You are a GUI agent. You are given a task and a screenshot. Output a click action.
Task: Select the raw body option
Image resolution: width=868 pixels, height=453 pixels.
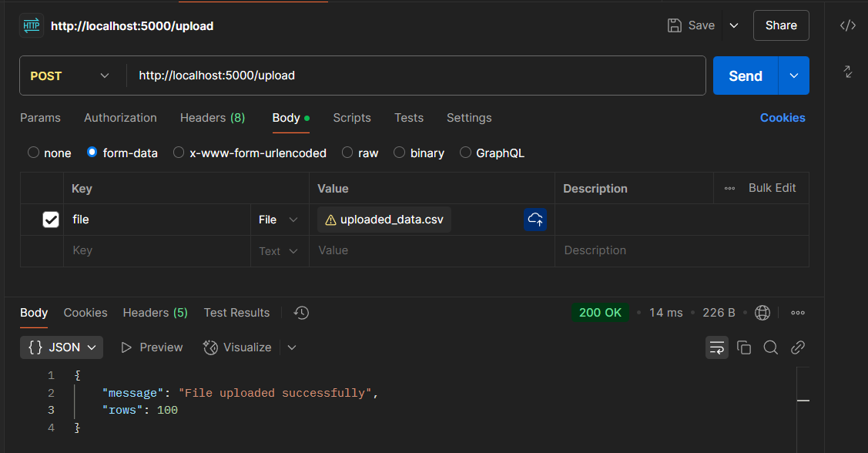[x=347, y=153]
